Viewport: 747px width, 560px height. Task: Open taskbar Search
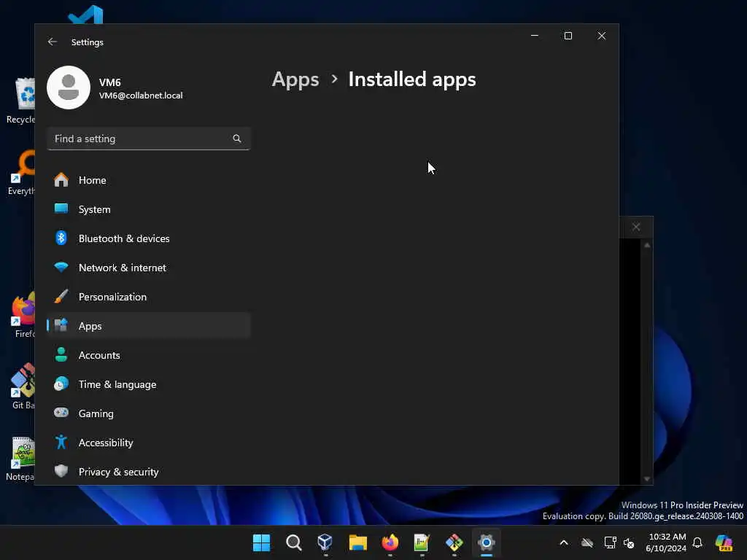pos(293,542)
